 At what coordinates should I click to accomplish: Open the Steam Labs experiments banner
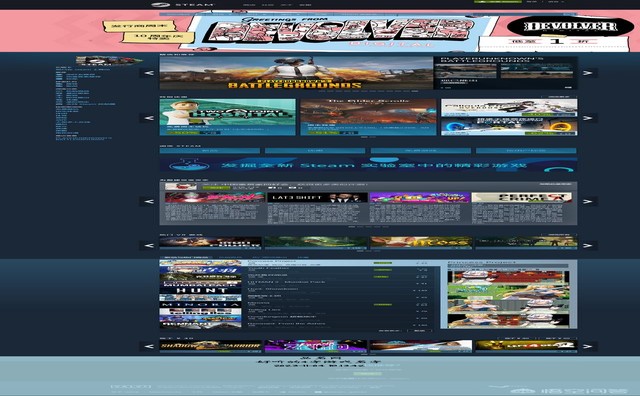(368, 165)
